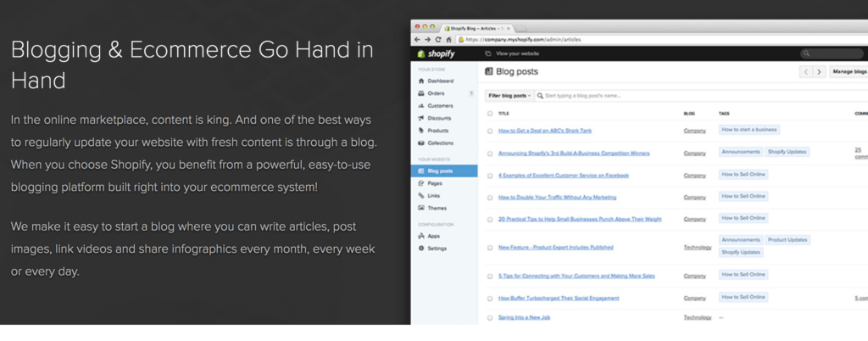Check the box for 4 Examples of Excellent Customer Service
868x341 pixels.
click(490, 176)
